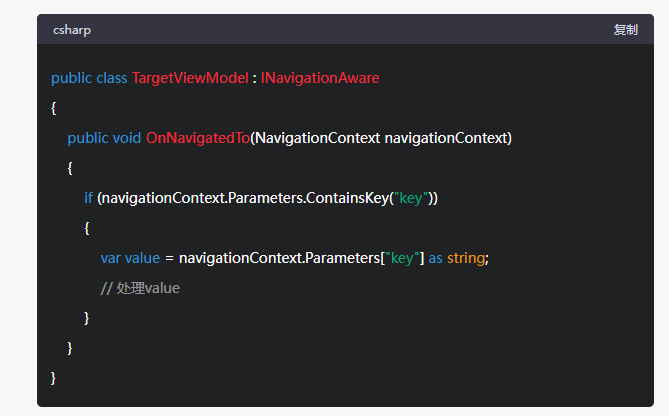Click the INavigationAware interface name

(320, 77)
